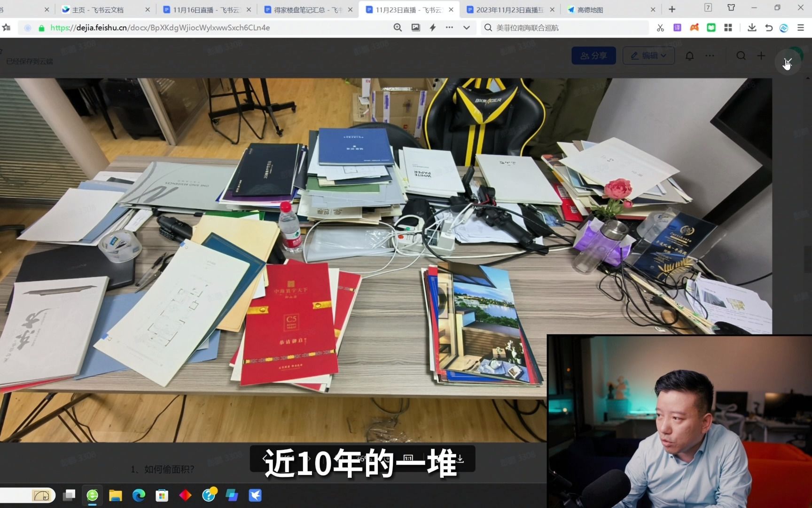812x508 pixels.
Task: Click the picture mode icon in address bar
Action: (416, 28)
